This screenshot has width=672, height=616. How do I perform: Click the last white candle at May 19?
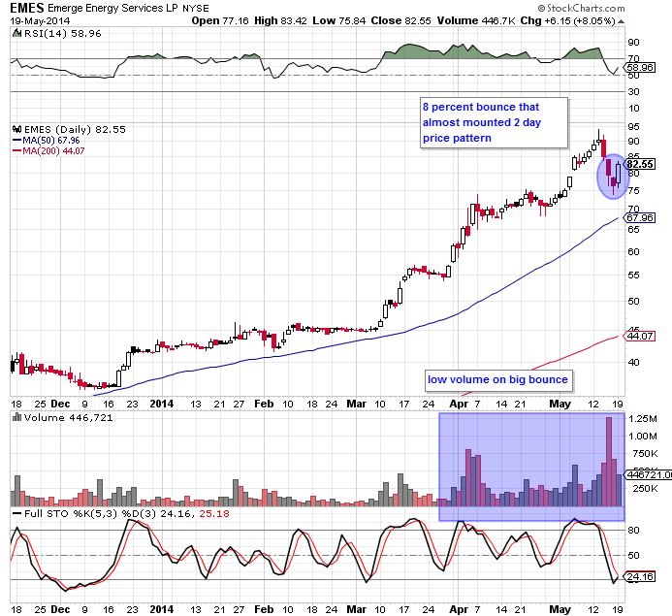[618, 173]
